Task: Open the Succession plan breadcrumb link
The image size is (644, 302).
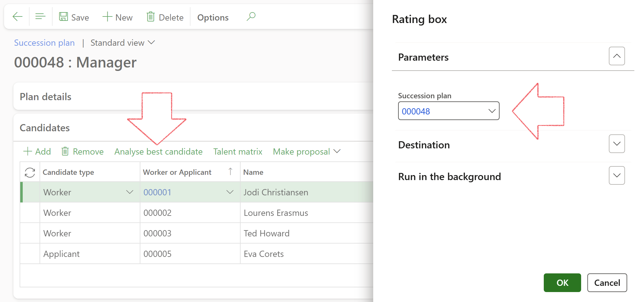Action: coord(45,43)
